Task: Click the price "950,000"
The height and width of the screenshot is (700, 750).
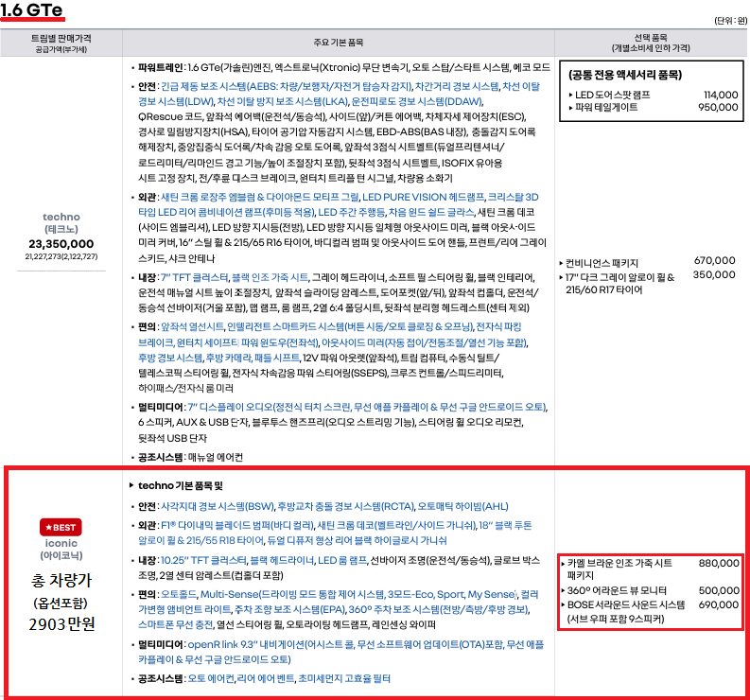Action: [x=718, y=107]
